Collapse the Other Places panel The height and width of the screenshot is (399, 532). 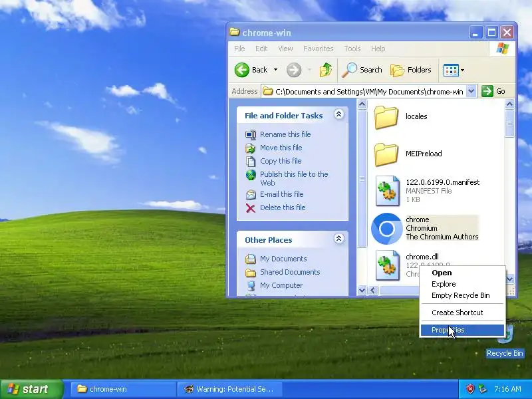(x=338, y=239)
